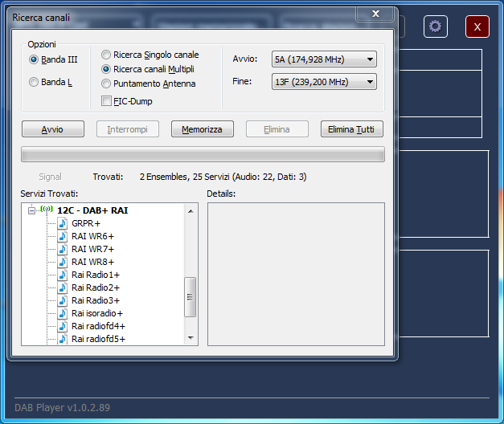The width and height of the screenshot is (504, 424).
Task: Click the Interrompi button
Action: [x=128, y=129]
